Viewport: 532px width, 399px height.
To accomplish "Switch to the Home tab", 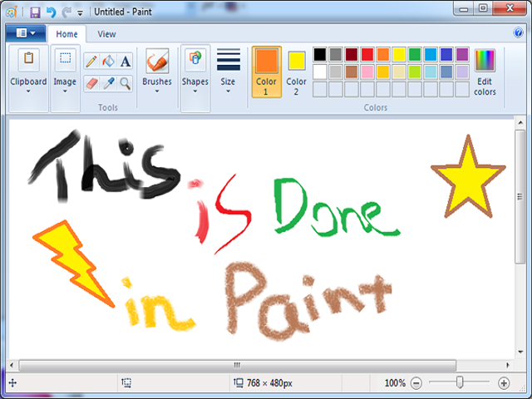I will pos(66,34).
